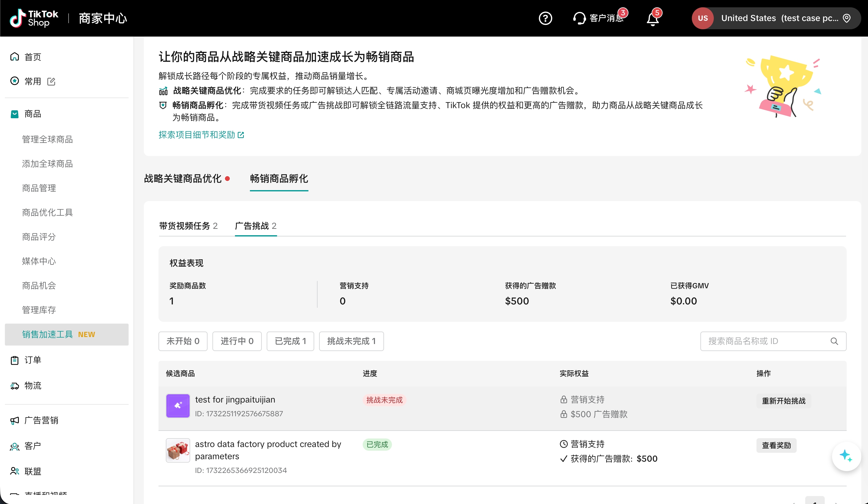Image resolution: width=868 pixels, height=504 pixels.
Task: Filter by 挑战未完成 1 status
Action: coord(351,341)
